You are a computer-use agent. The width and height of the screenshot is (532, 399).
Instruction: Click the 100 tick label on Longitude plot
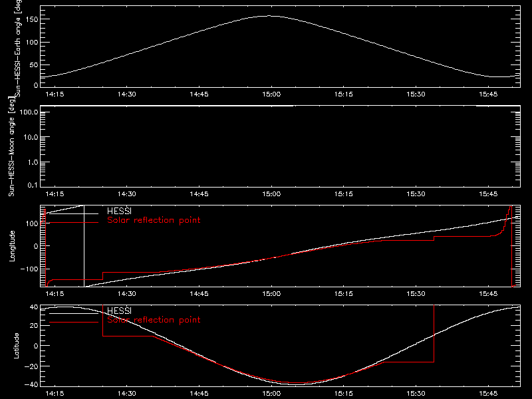[x=32, y=223]
